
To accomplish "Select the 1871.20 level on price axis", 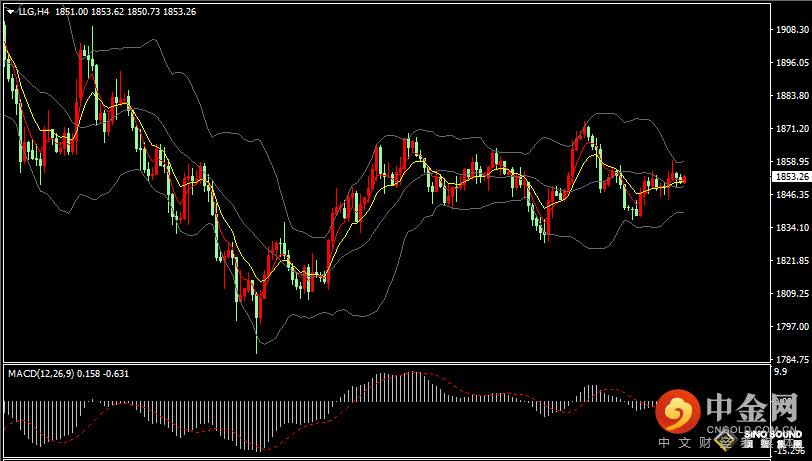I will (792, 128).
